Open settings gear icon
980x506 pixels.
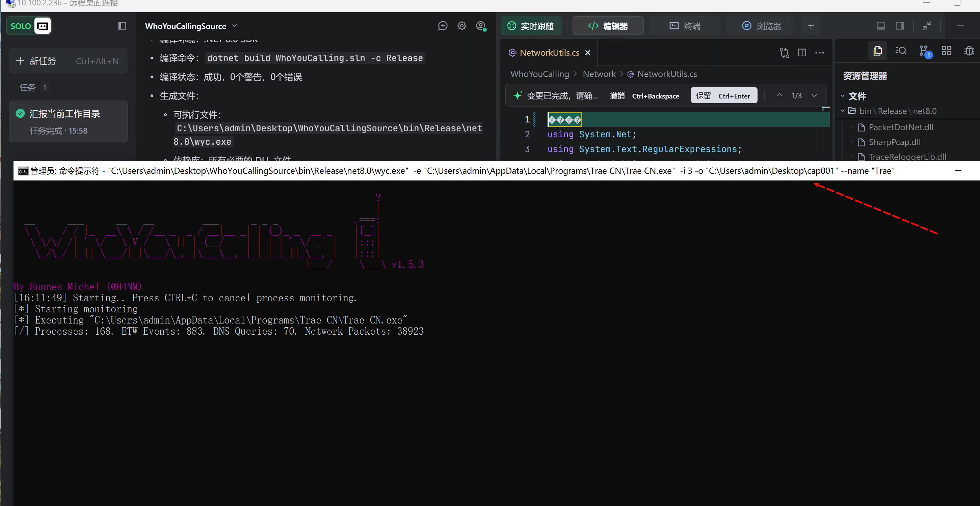point(461,26)
